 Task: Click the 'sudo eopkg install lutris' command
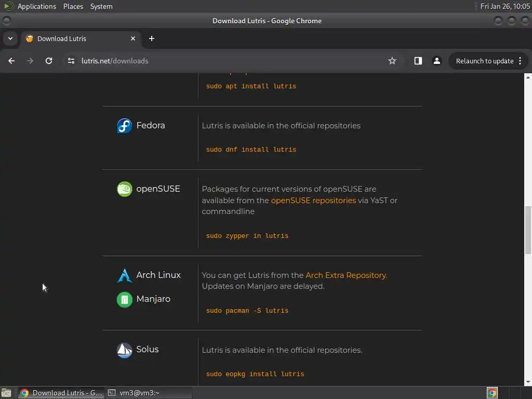tap(255, 374)
